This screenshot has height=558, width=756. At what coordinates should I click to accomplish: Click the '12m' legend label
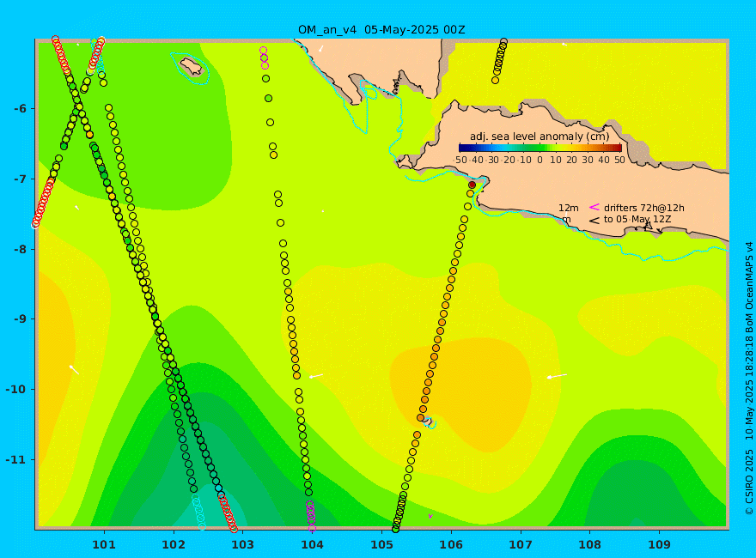tap(569, 208)
